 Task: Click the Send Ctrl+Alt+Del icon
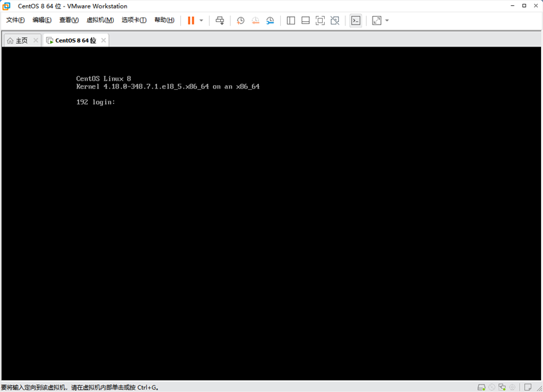(x=220, y=21)
